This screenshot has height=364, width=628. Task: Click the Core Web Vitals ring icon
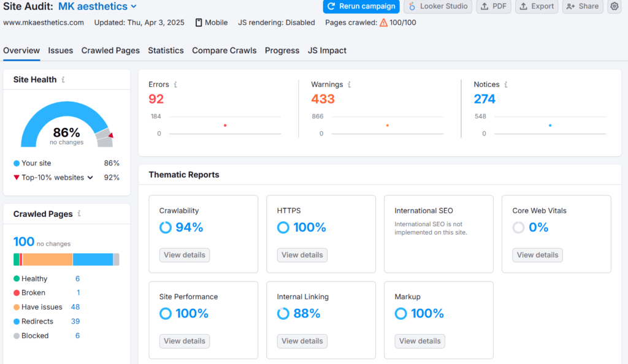[518, 227]
